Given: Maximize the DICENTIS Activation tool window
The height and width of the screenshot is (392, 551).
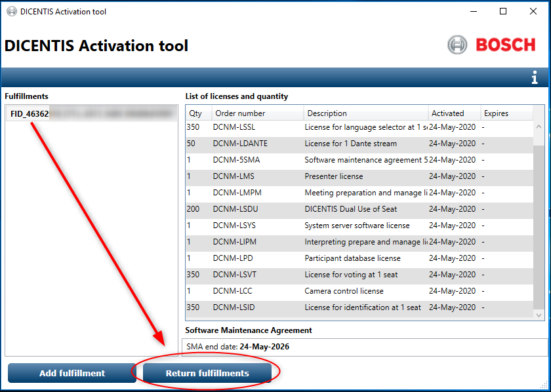Looking at the screenshot, I should coord(503,12).
